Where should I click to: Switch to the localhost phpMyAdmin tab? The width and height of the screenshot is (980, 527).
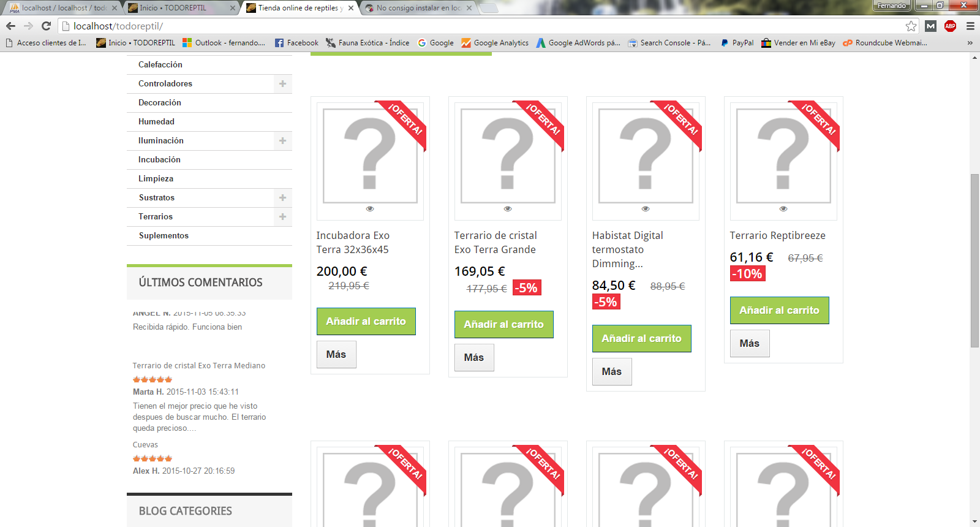61,8
